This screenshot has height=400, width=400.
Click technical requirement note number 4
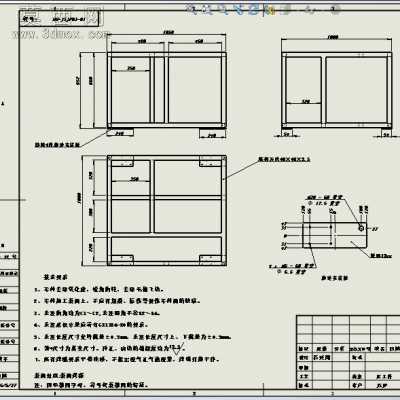pyautogui.click(x=92, y=325)
